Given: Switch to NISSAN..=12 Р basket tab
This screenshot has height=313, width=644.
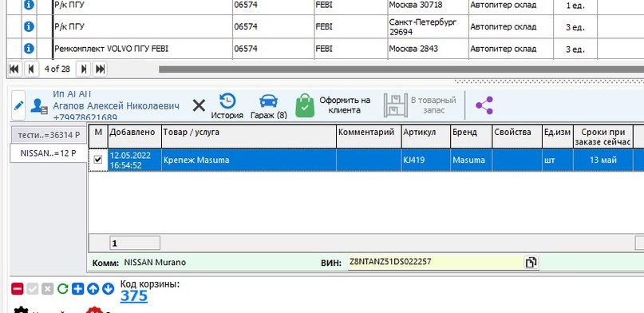Looking at the screenshot, I should [48, 153].
